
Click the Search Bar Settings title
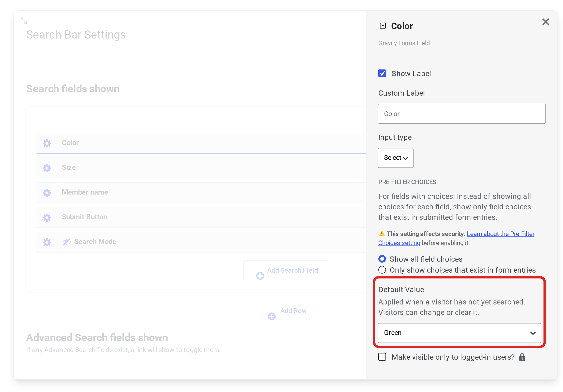click(76, 34)
